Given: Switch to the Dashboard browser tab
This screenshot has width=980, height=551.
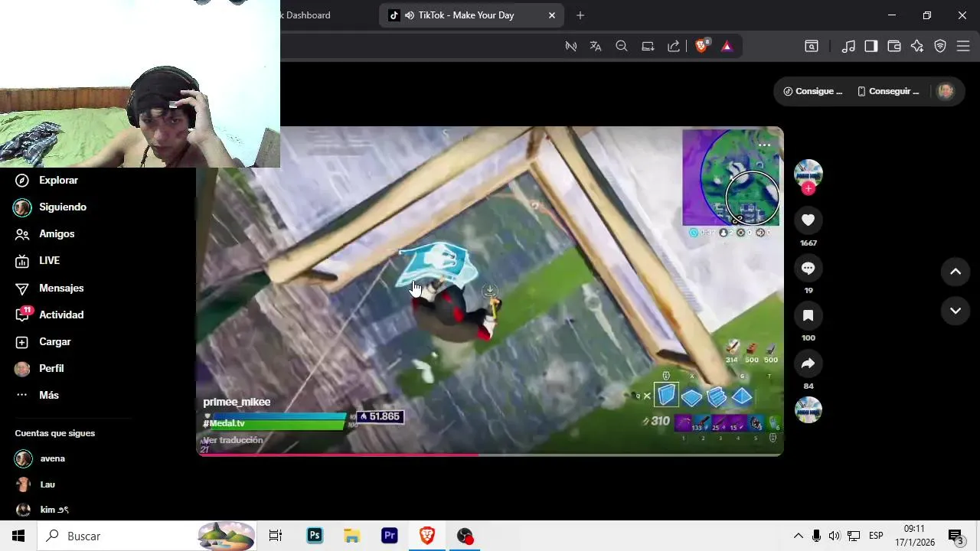Looking at the screenshot, I should [306, 15].
